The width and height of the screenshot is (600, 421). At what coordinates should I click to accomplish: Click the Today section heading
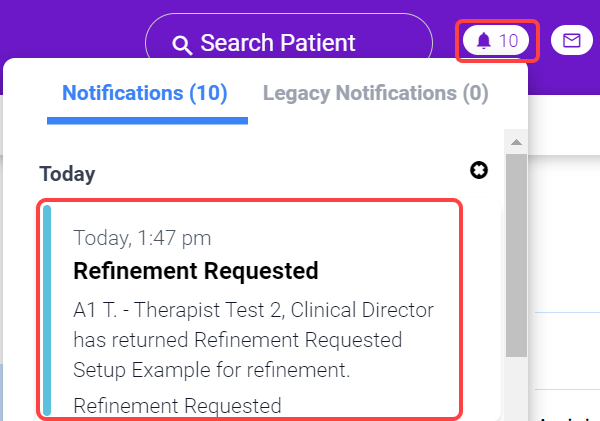pyautogui.click(x=67, y=174)
